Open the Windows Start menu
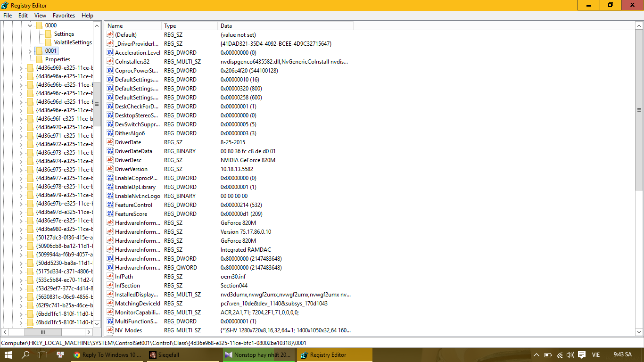The height and width of the screenshot is (362, 644). 8,355
